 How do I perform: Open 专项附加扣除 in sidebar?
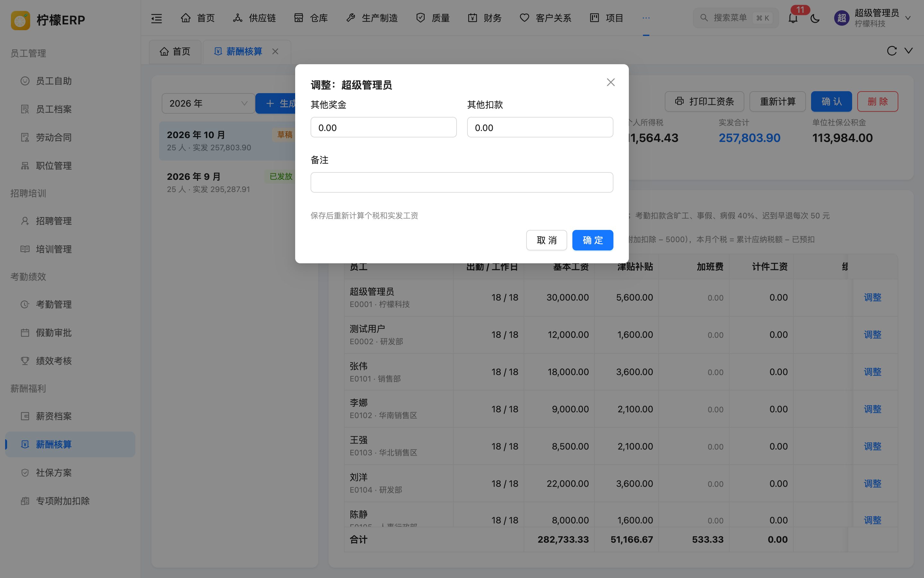coord(70,501)
